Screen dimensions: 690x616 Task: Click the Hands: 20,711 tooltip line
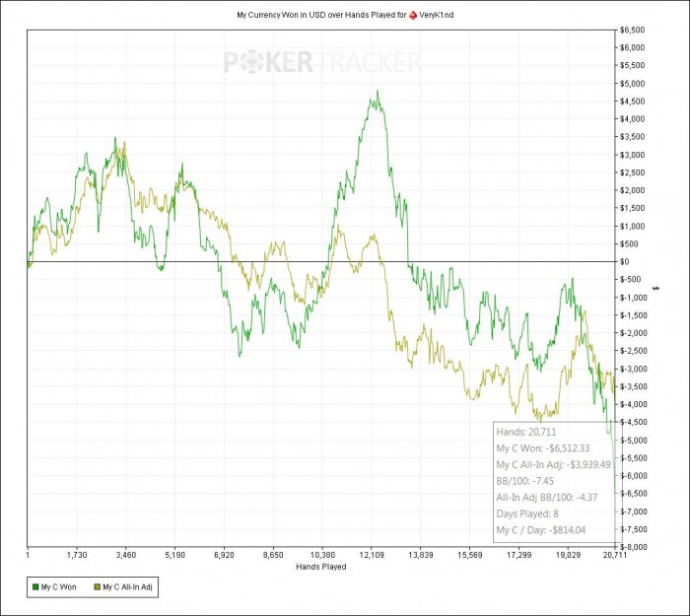pyautogui.click(x=526, y=432)
